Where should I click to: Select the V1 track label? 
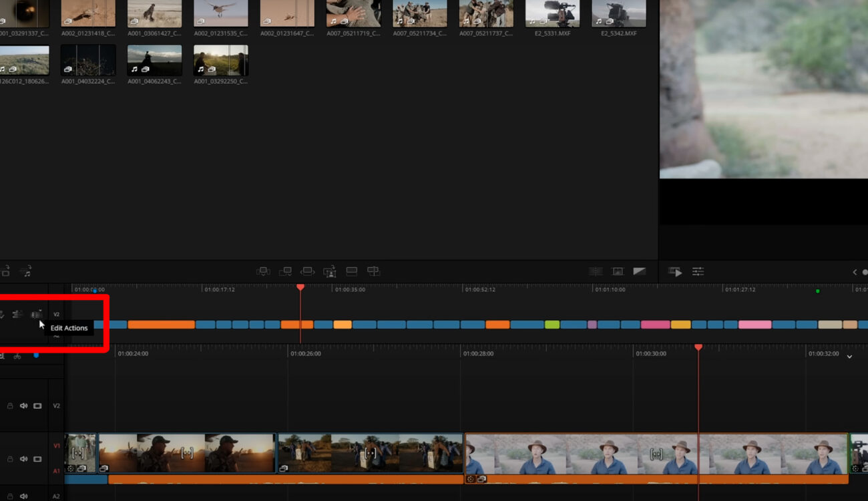(56, 446)
